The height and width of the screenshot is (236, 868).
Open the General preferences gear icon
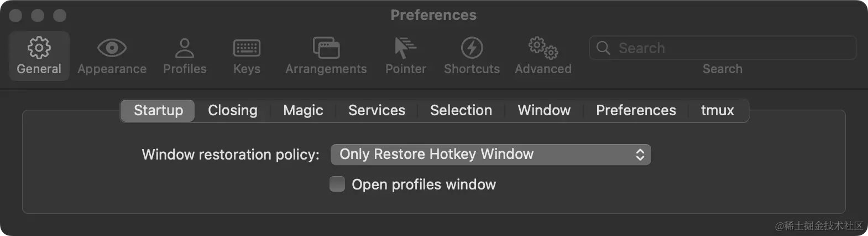pos(39,48)
